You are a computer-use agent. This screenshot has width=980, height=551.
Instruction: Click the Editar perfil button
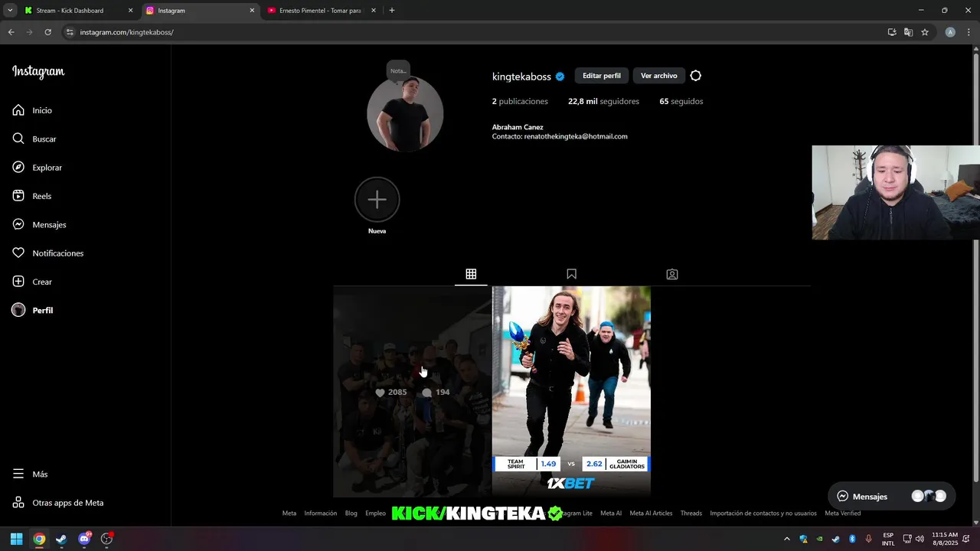click(x=602, y=76)
